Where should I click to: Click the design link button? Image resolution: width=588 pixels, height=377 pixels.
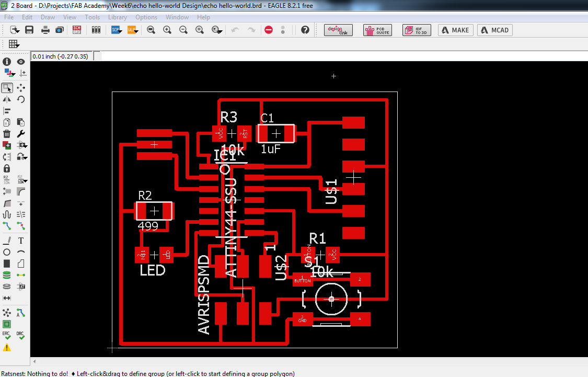pos(338,30)
